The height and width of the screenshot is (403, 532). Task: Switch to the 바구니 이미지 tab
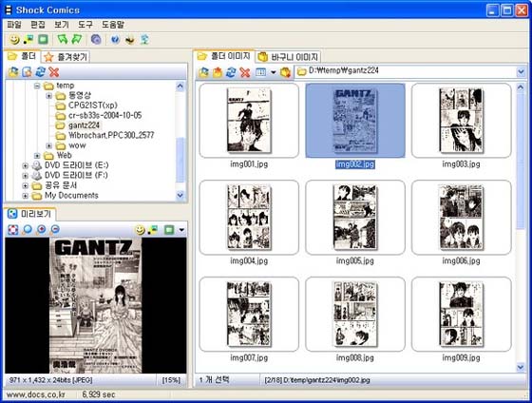(288, 57)
